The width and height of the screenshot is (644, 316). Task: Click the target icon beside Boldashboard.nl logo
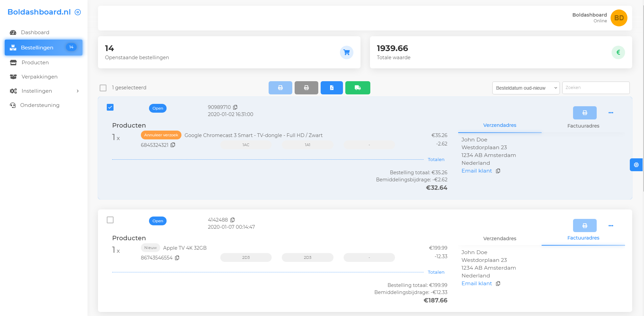tap(78, 12)
